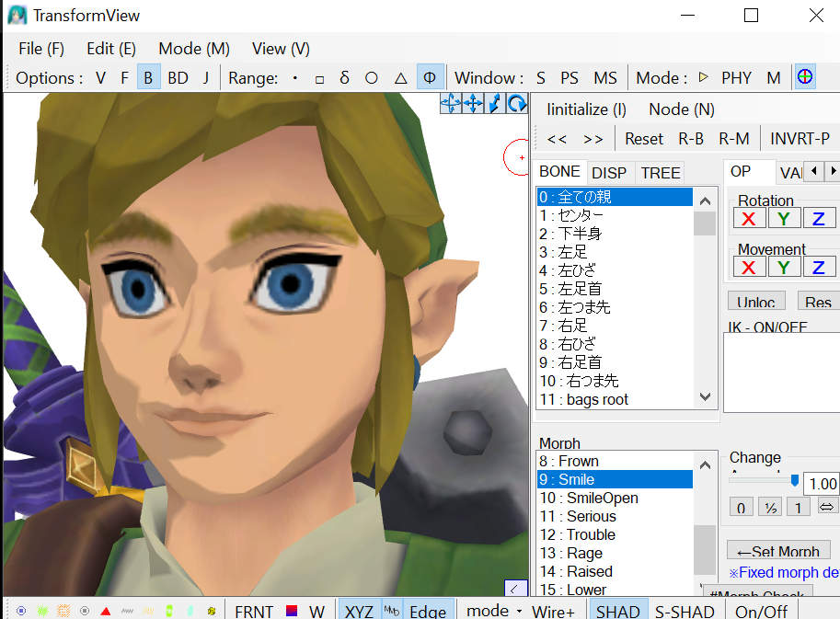Toggle the J option
Image resolution: width=840 pixels, height=619 pixels.
tap(206, 78)
